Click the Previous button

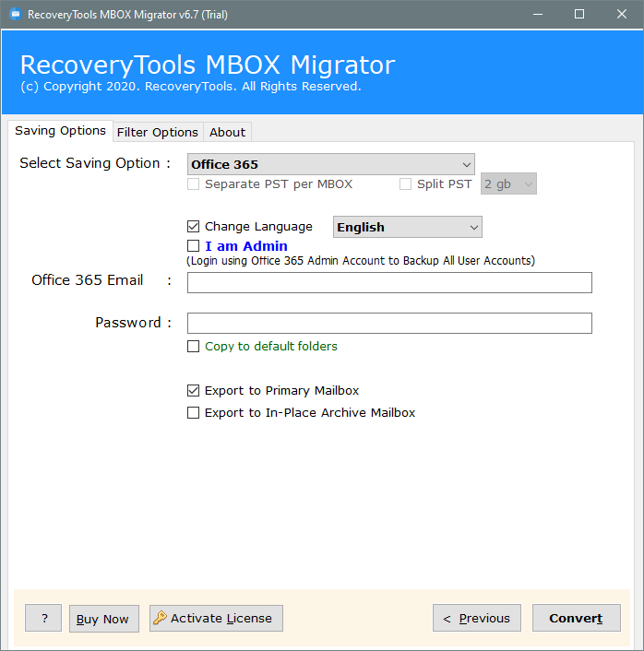tap(477, 618)
